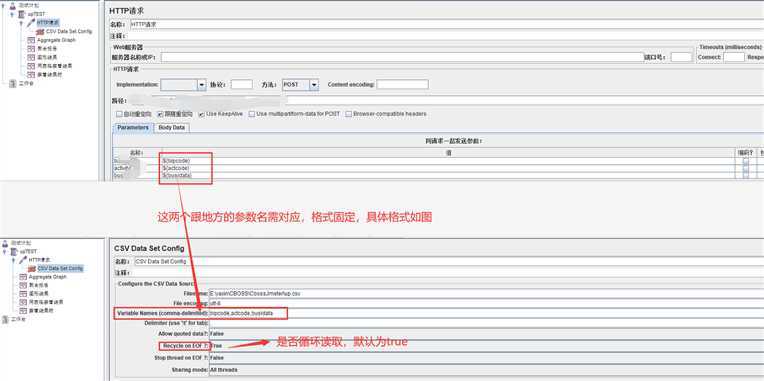Click the ${bipcode} value cell
Screen dimensions: 764x381
coord(449,161)
